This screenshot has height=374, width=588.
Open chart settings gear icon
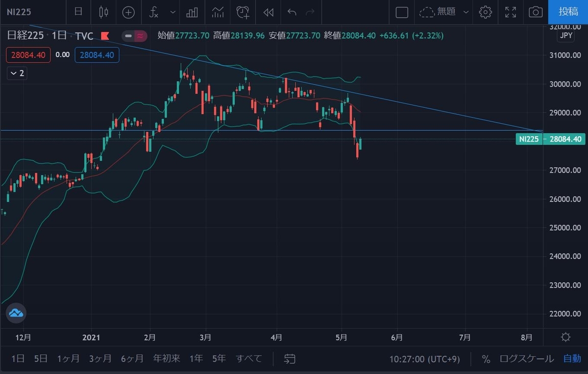(485, 12)
